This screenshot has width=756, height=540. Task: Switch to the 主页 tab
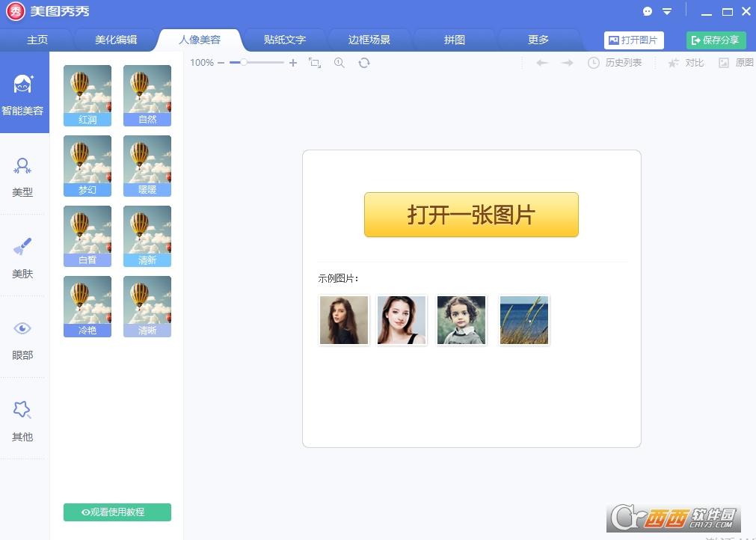[x=37, y=40]
